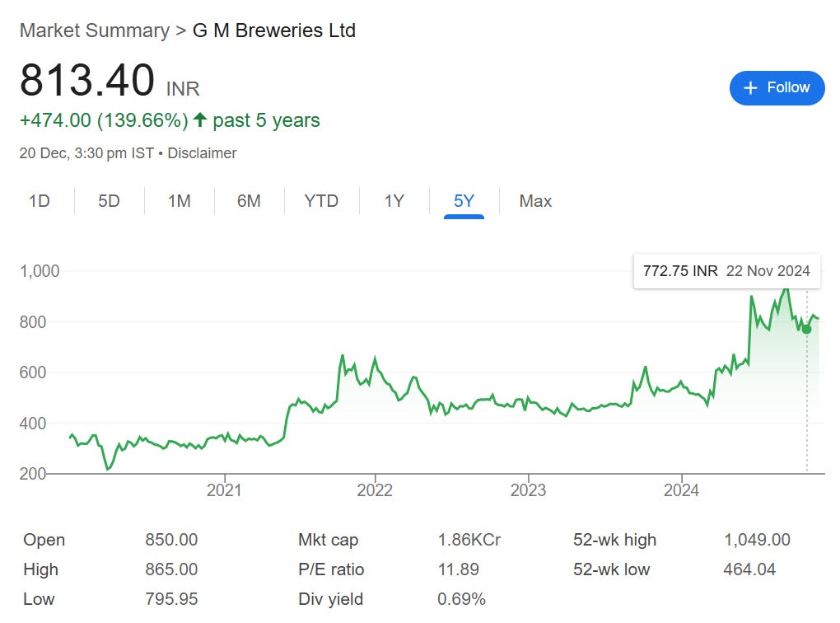
Task: Click the blue Follow button
Action: [777, 88]
